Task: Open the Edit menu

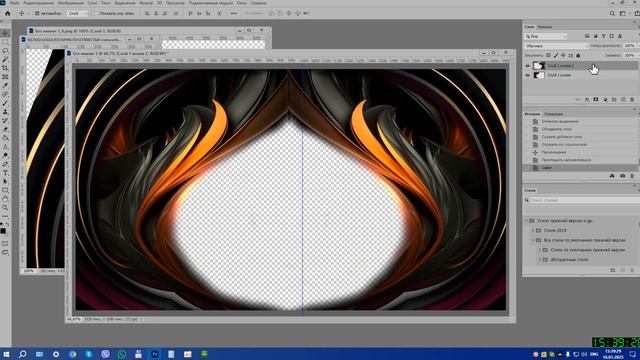Action: click(38, 3)
